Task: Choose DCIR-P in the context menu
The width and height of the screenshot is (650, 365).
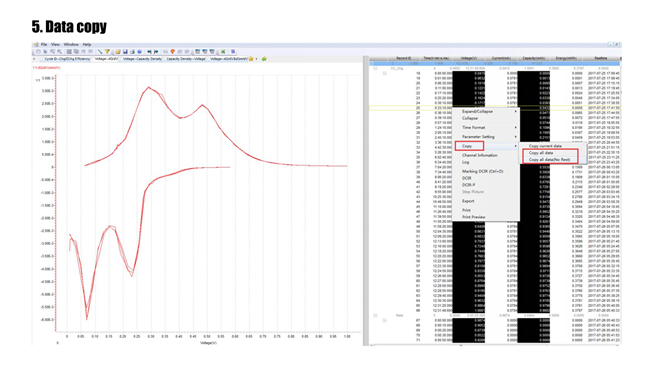Action: coord(468,185)
